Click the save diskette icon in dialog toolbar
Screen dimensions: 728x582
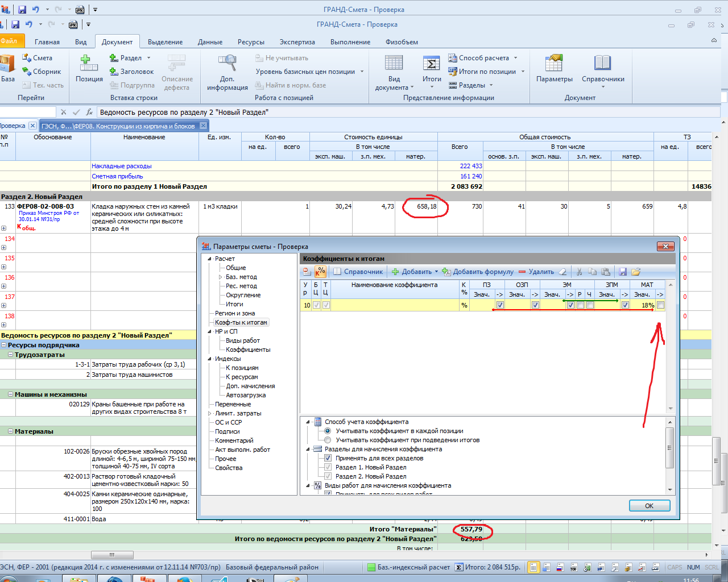pos(623,272)
